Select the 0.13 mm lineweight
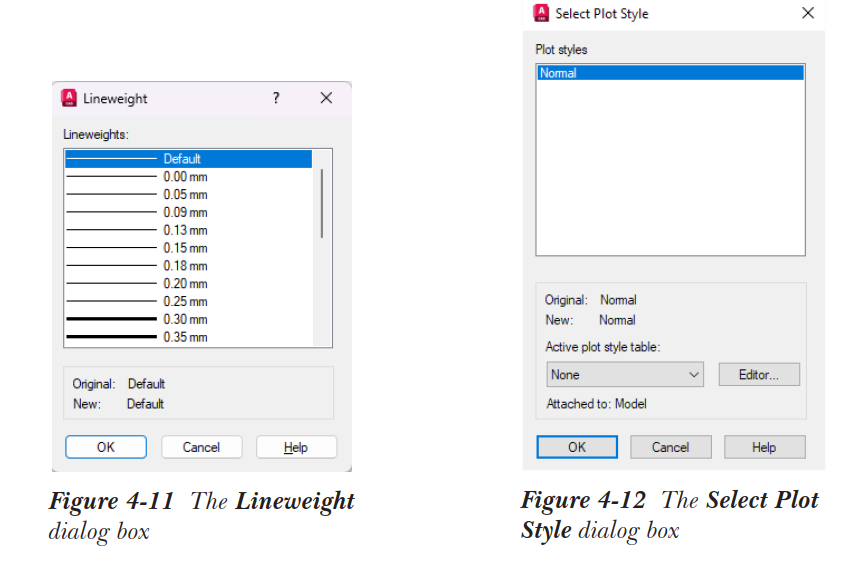Screen dimensions: 843x562 click(x=188, y=230)
